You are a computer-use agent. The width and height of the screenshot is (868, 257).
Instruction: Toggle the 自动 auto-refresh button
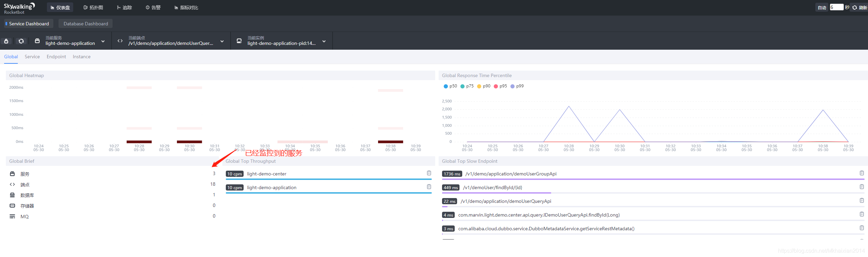822,8
